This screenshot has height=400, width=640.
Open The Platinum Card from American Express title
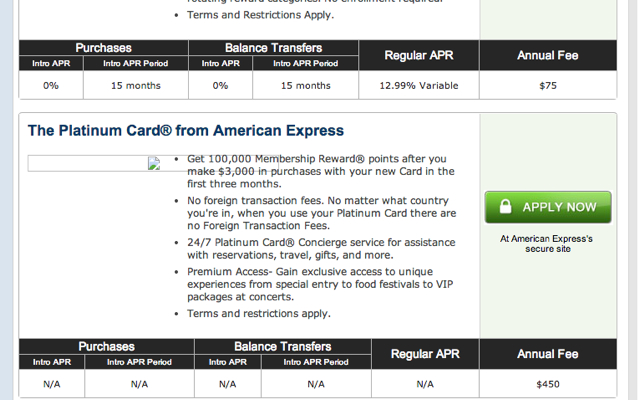[186, 131]
